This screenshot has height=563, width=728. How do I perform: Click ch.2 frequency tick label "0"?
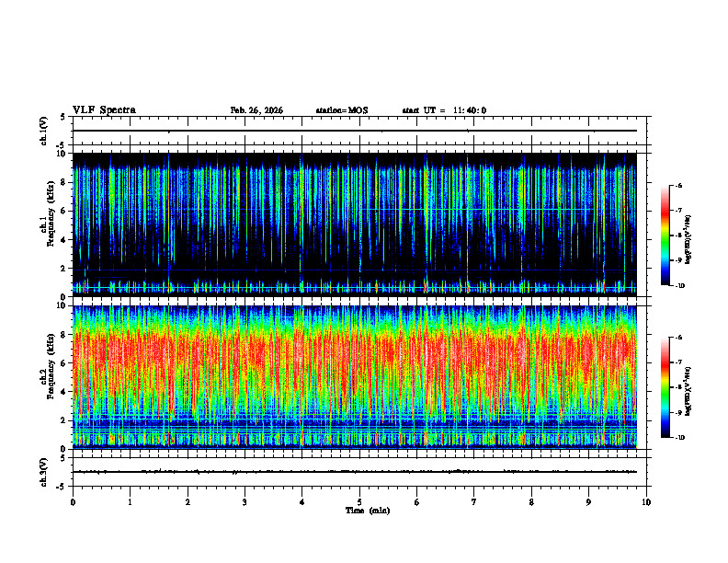tap(63, 449)
